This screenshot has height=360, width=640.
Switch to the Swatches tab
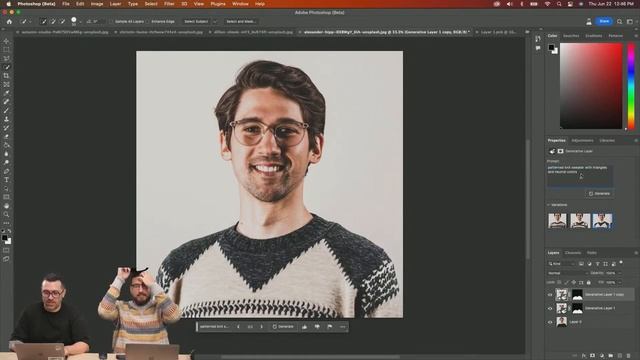click(571, 36)
